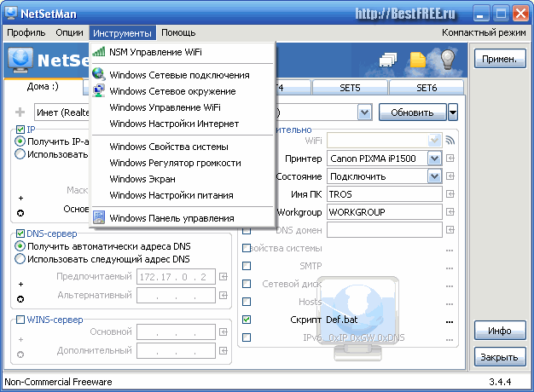Open Windows Регулятор громкости menu item
The width and height of the screenshot is (534, 392).
point(183,163)
